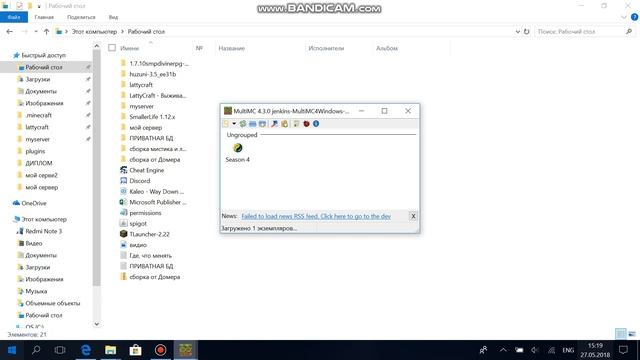
Task: Show hidden tray icons chevron
Action: pos(503,350)
